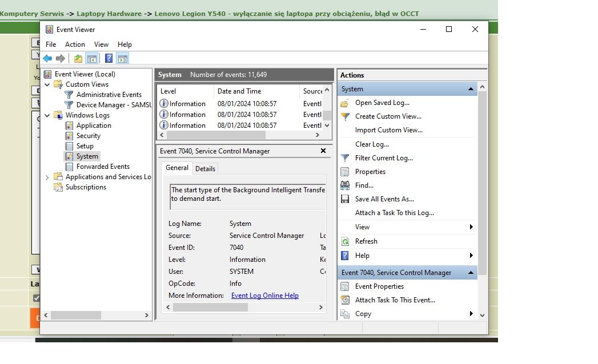The image size is (598, 364).
Task: Select the Security log in tree
Action: [x=89, y=136]
